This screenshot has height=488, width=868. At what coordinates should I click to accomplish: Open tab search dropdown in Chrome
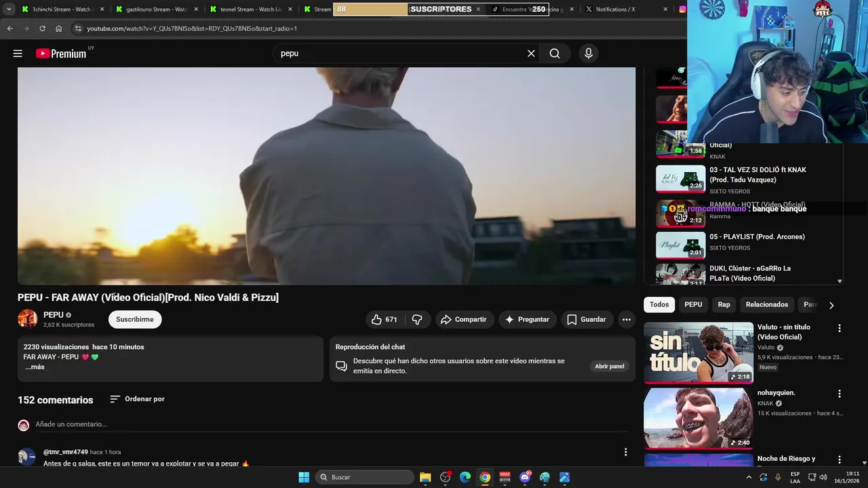pyautogui.click(x=9, y=9)
